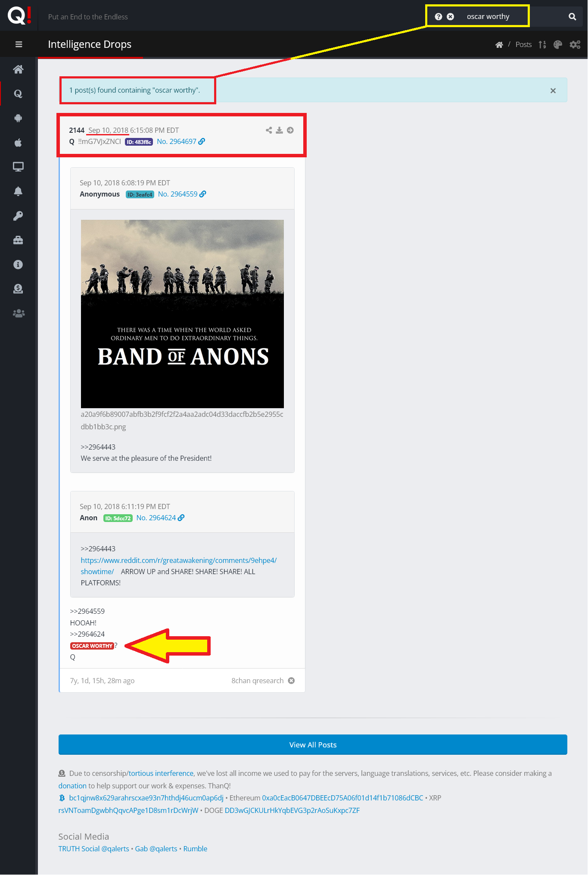Open the reddit greatawakening link
Image resolution: width=588 pixels, height=875 pixels.
[178, 566]
